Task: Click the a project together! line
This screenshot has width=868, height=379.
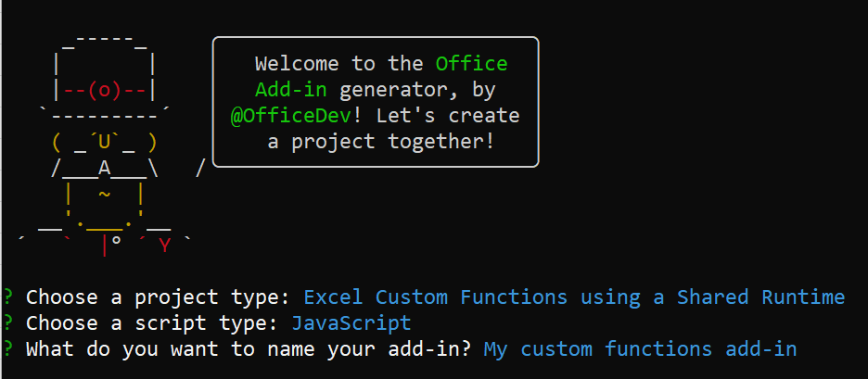Action: tap(380, 142)
